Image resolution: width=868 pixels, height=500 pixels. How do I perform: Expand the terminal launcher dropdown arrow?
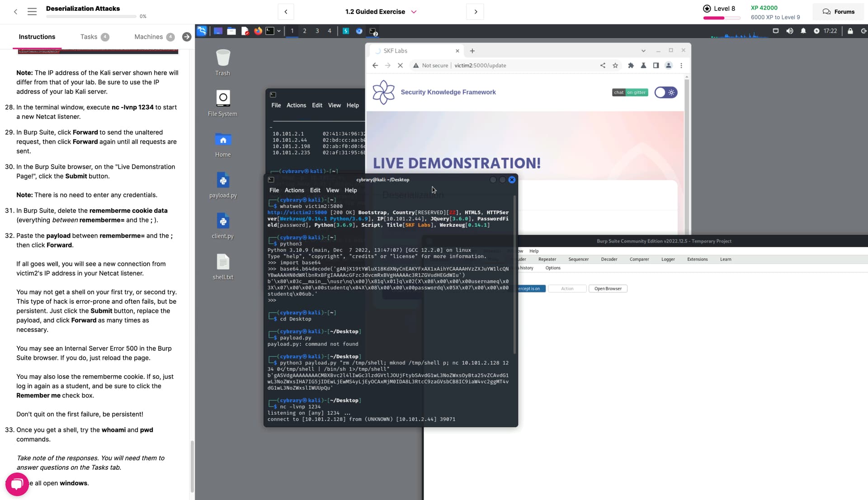[279, 31]
